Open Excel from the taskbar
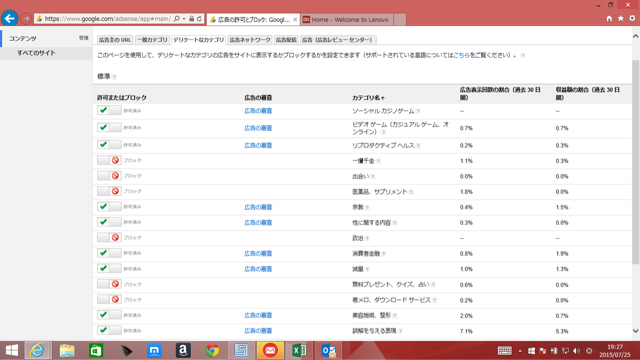Screen dimensions: 640x360 coord(299,350)
